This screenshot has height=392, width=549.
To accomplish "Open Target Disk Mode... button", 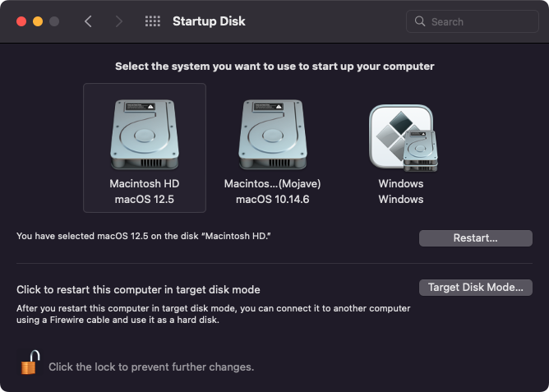I will pyautogui.click(x=476, y=288).
